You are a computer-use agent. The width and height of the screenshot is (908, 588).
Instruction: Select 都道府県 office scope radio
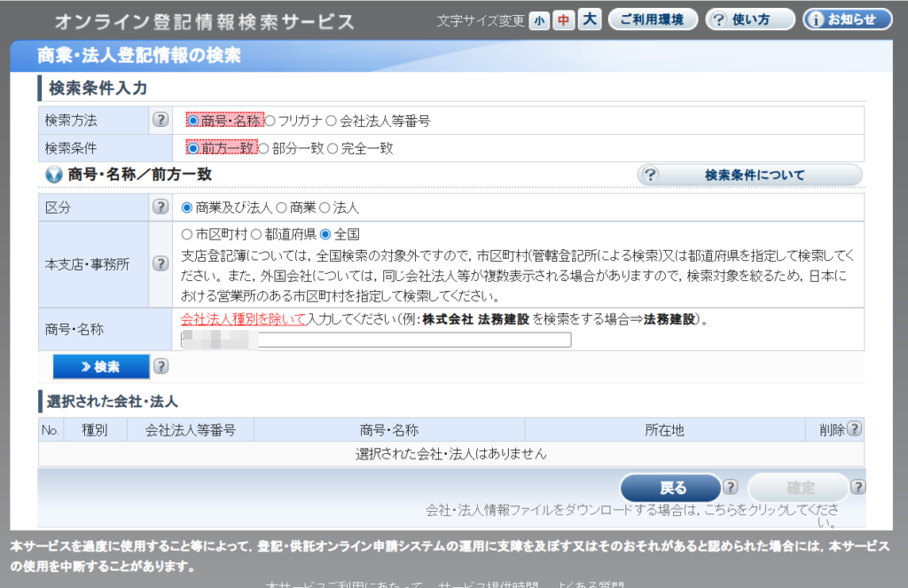tap(255, 235)
